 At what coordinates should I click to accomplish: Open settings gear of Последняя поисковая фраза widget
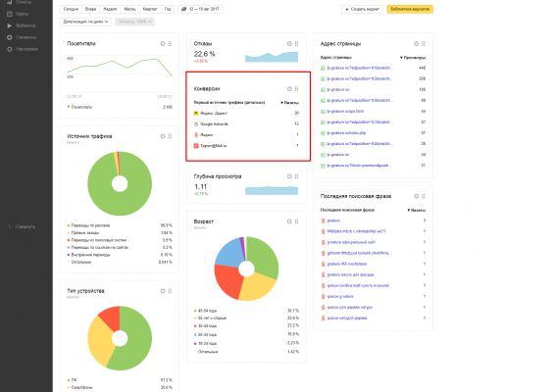[x=417, y=196]
